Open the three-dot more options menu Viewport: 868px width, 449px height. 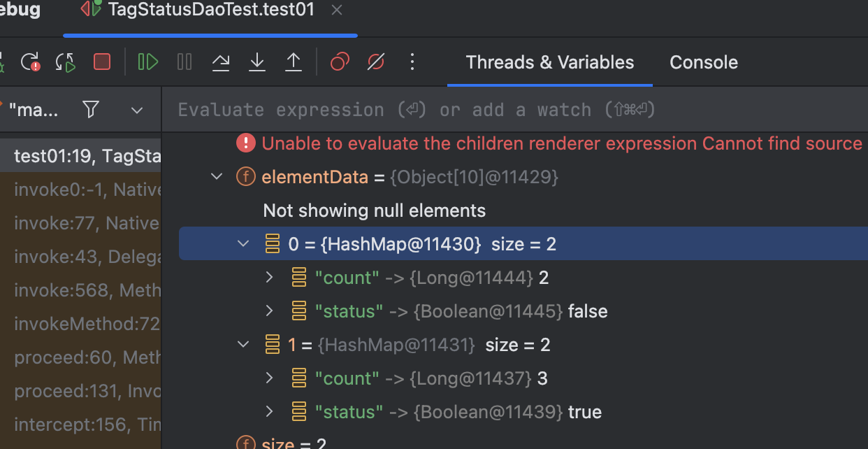[412, 62]
